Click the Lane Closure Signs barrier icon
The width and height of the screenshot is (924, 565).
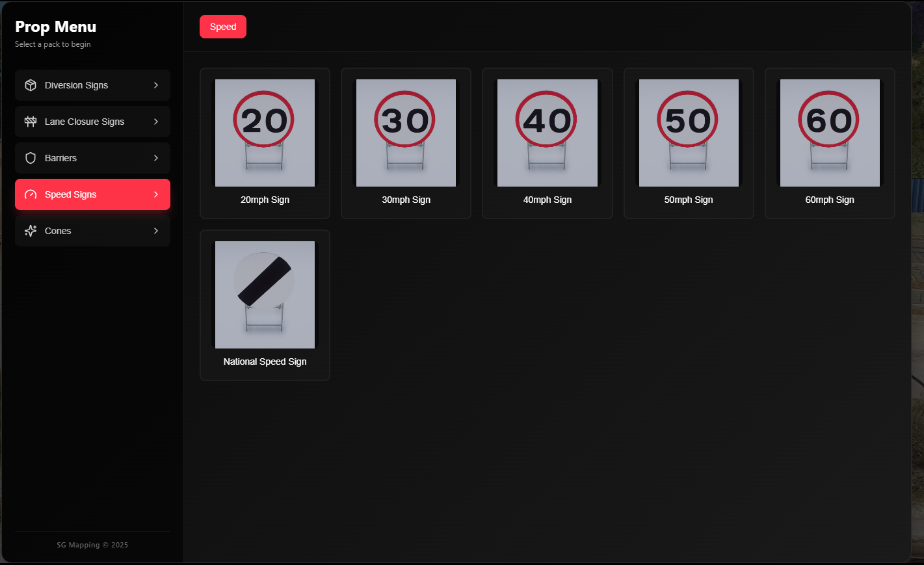pyautogui.click(x=31, y=122)
